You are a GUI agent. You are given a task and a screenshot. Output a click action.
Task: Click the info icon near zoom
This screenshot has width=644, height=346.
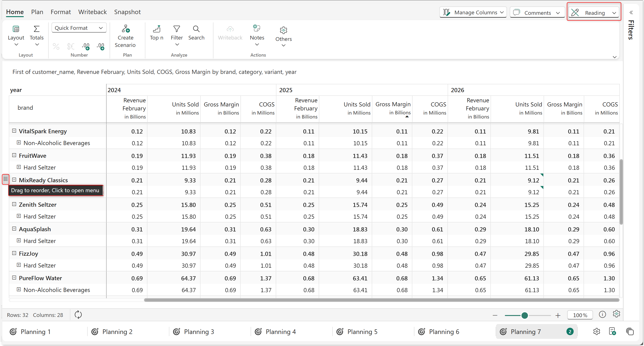(602, 315)
